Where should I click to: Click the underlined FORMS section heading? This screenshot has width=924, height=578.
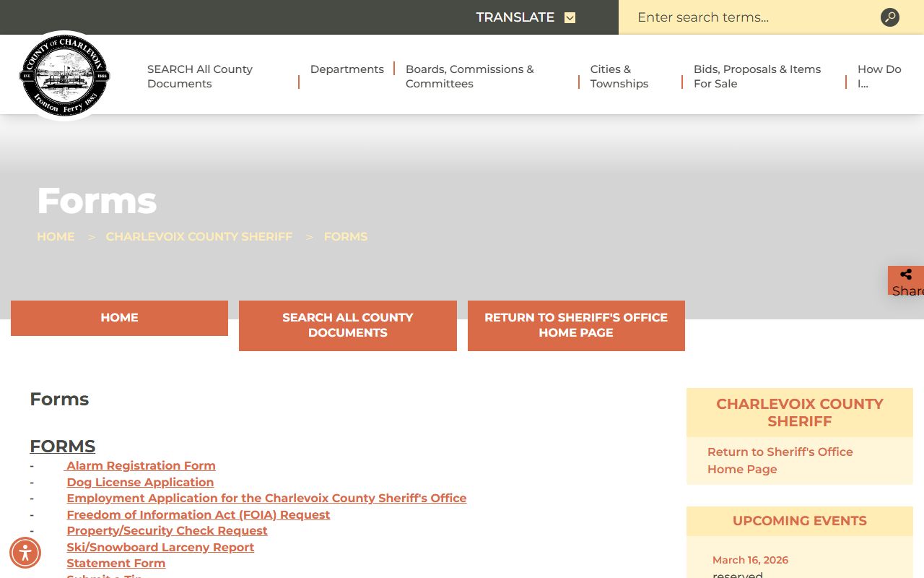pyautogui.click(x=62, y=446)
